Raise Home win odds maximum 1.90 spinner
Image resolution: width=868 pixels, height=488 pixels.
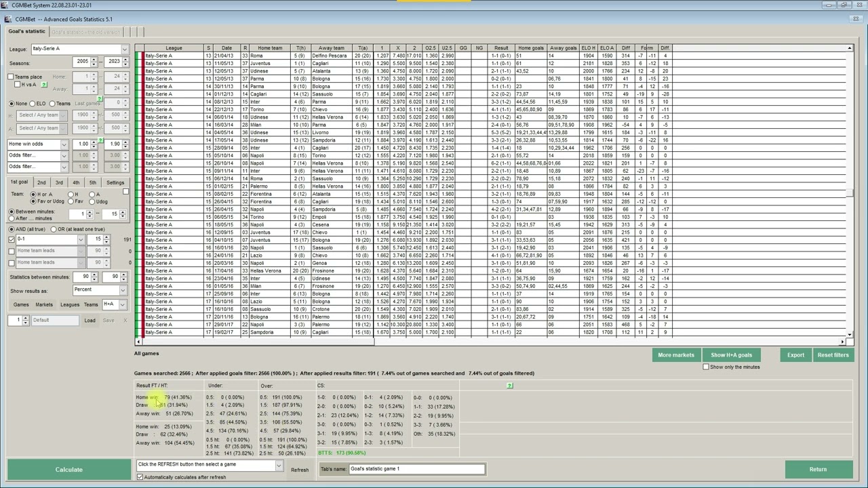[125, 142]
